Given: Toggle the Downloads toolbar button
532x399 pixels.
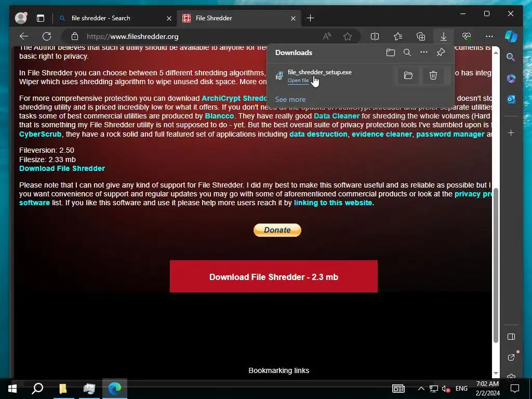Looking at the screenshot, I should click(444, 36).
